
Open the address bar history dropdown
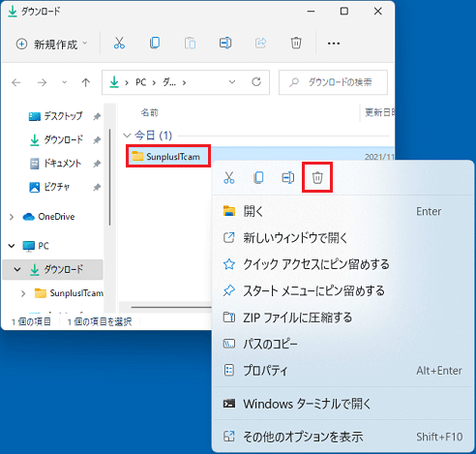[x=232, y=82]
